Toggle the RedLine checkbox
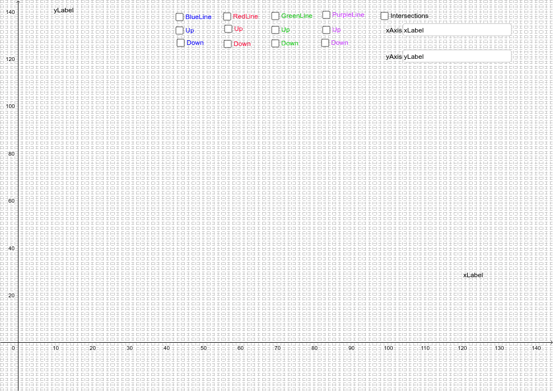Screen dimensions: 554x392 click(x=227, y=17)
